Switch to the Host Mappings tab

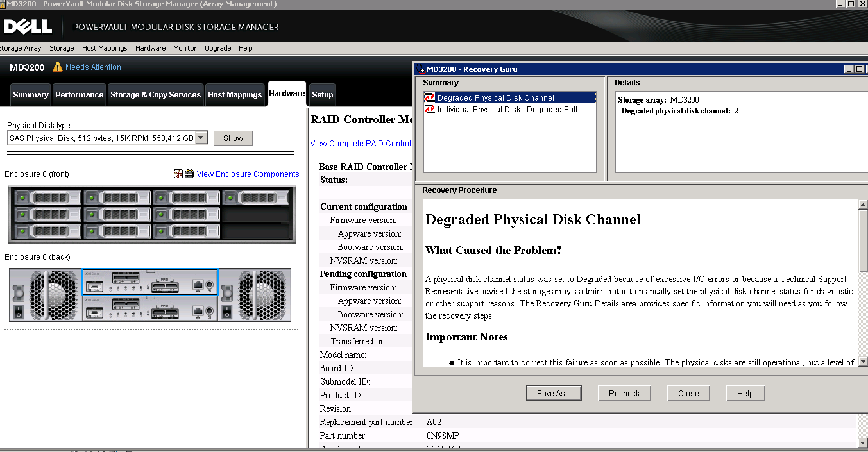[x=235, y=95]
